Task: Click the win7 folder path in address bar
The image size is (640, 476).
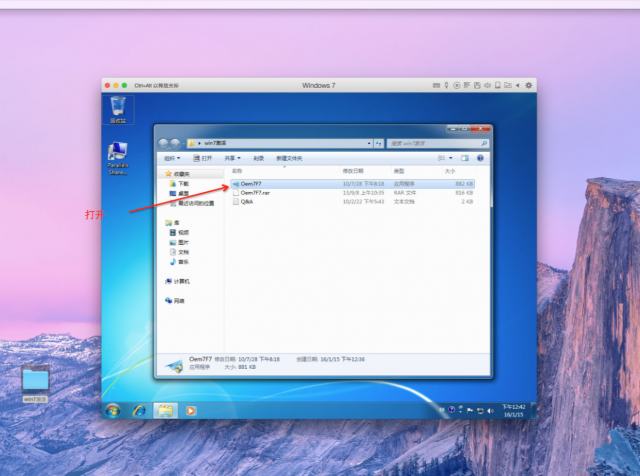Action: tap(215, 143)
